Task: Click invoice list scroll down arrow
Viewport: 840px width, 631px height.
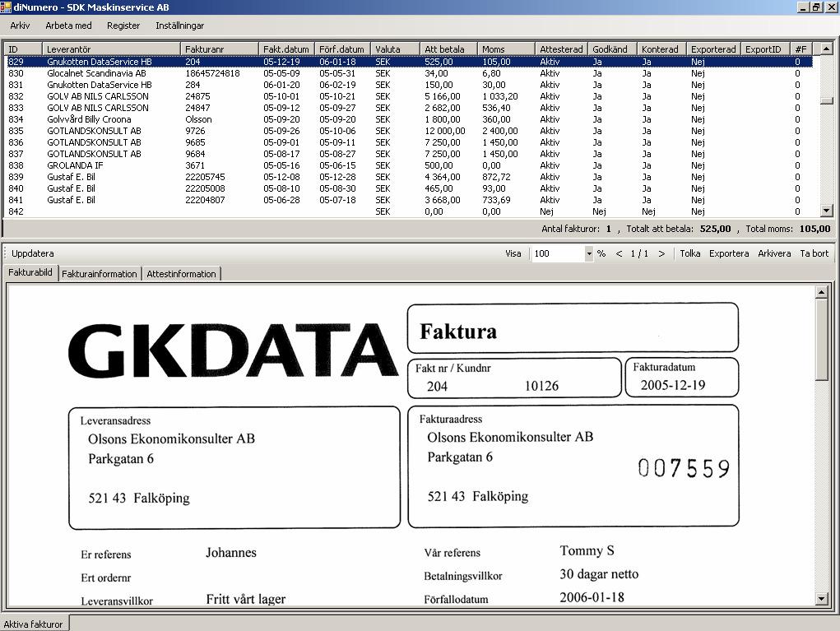Action: [827, 211]
